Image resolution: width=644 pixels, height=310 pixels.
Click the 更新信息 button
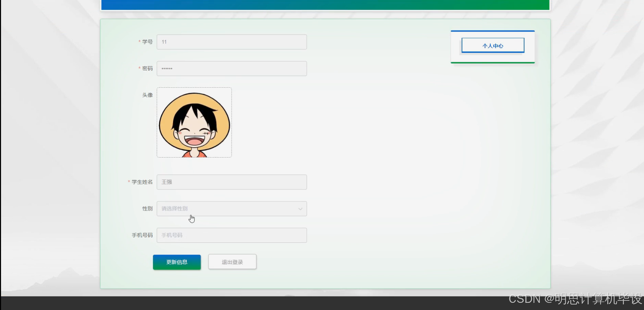tap(177, 262)
